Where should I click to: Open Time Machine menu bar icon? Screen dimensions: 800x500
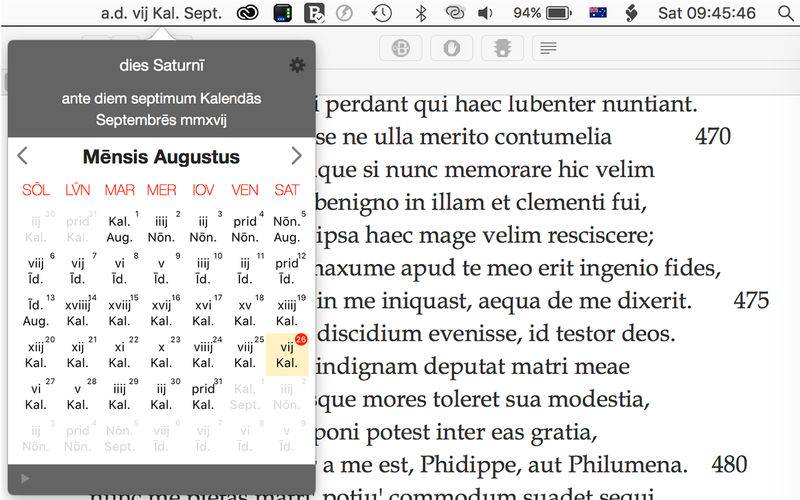[x=381, y=13]
